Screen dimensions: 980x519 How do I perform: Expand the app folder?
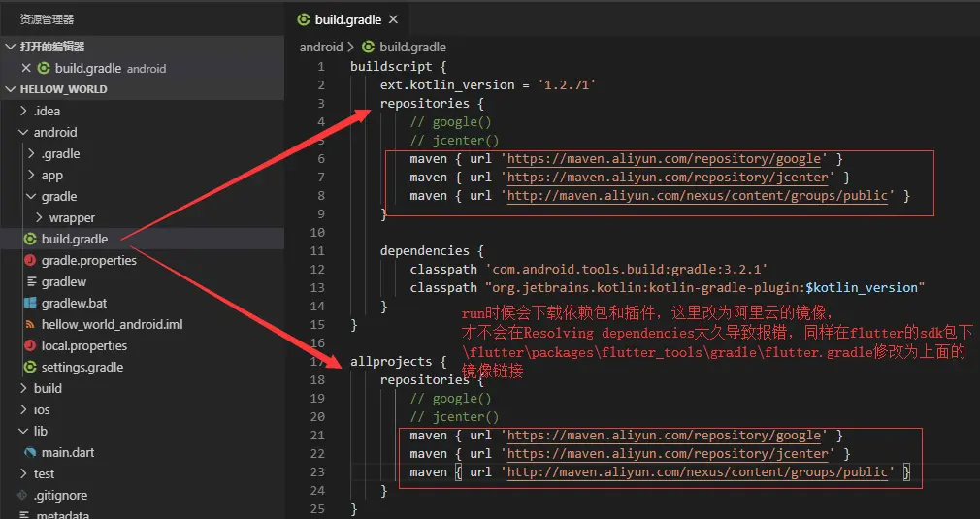pyautogui.click(x=31, y=175)
